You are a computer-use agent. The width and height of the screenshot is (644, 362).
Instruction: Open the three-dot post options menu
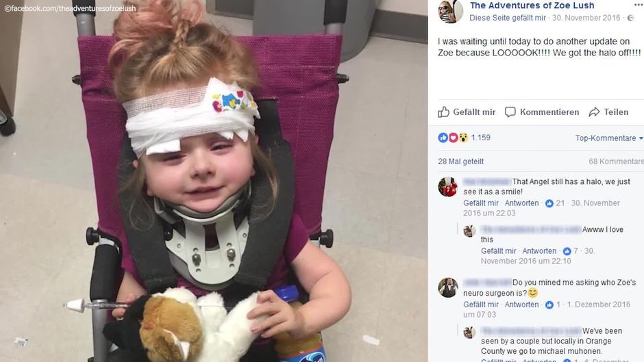coord(639,5)
